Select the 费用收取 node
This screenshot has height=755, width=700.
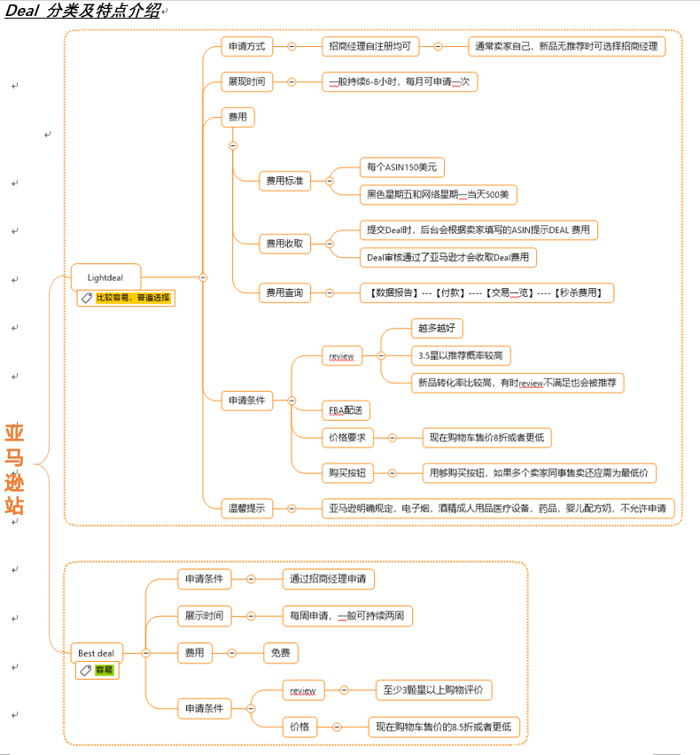click(285, 244)
